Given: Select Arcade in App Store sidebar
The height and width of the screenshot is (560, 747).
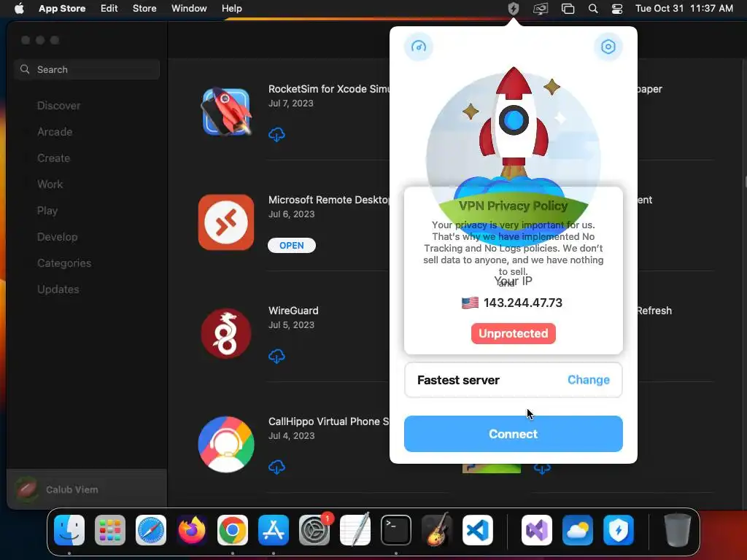Looking at the screenshot, I should (x=55, y=132).
